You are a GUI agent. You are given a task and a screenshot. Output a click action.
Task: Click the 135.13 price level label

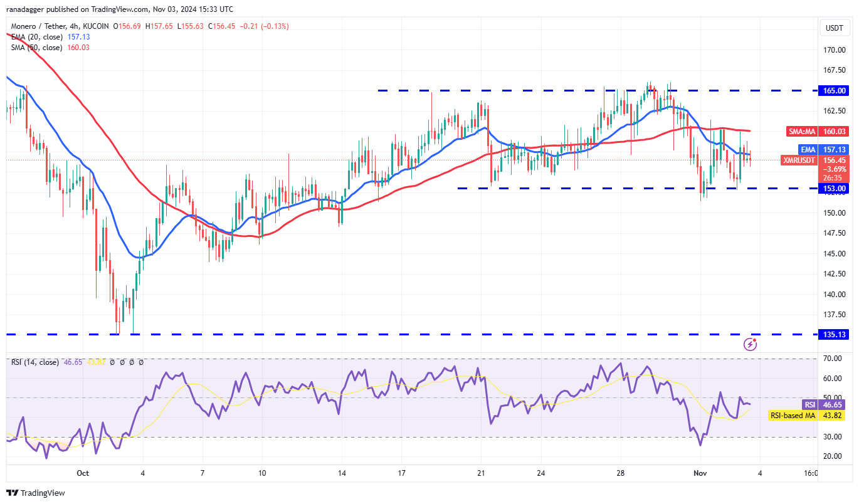click(x=834, y=334)
